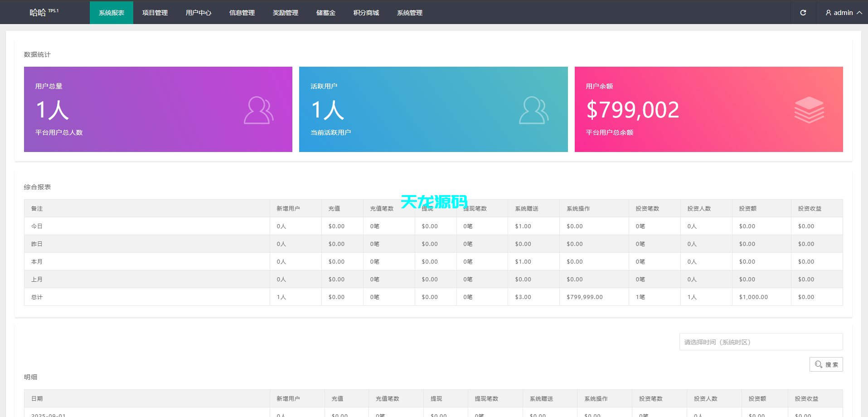Click the 备注 column header

(37, 208)
